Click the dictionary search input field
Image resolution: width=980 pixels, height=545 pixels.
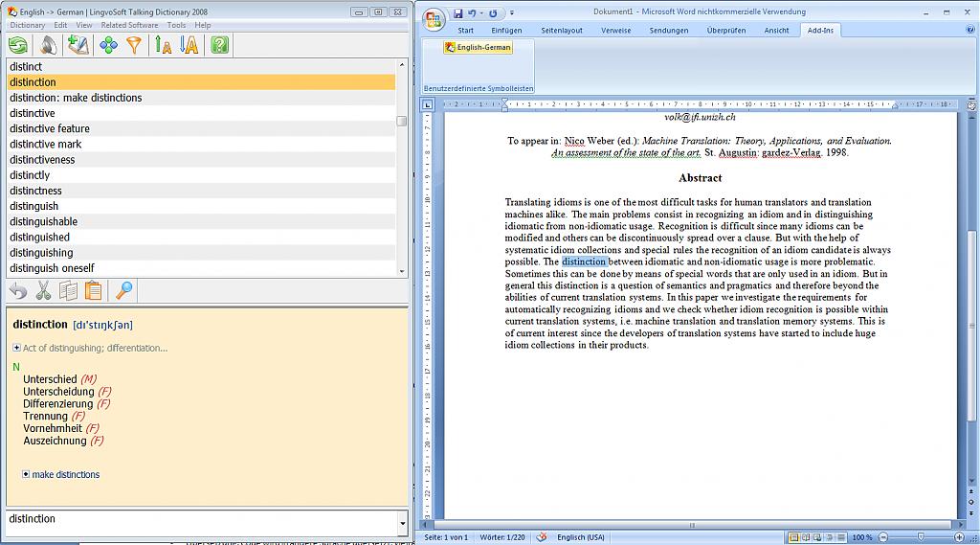(x=202, y=523)
